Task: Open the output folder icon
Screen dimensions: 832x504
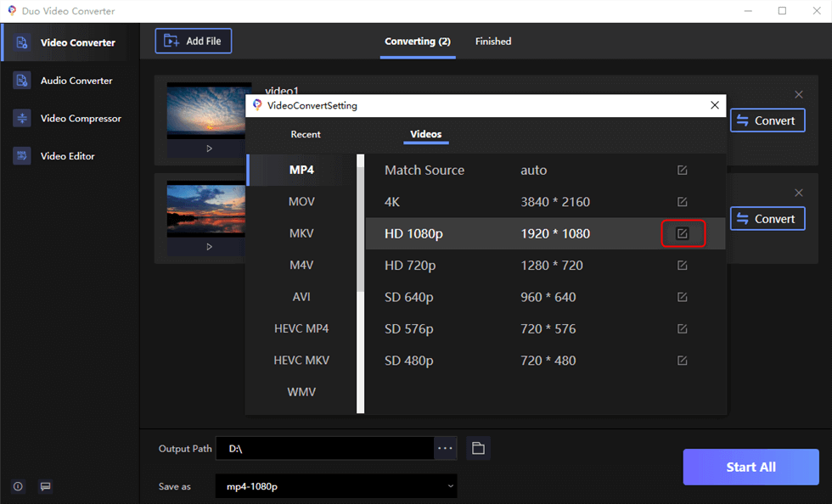Action: pyautogui.click(x=478, y=448)
